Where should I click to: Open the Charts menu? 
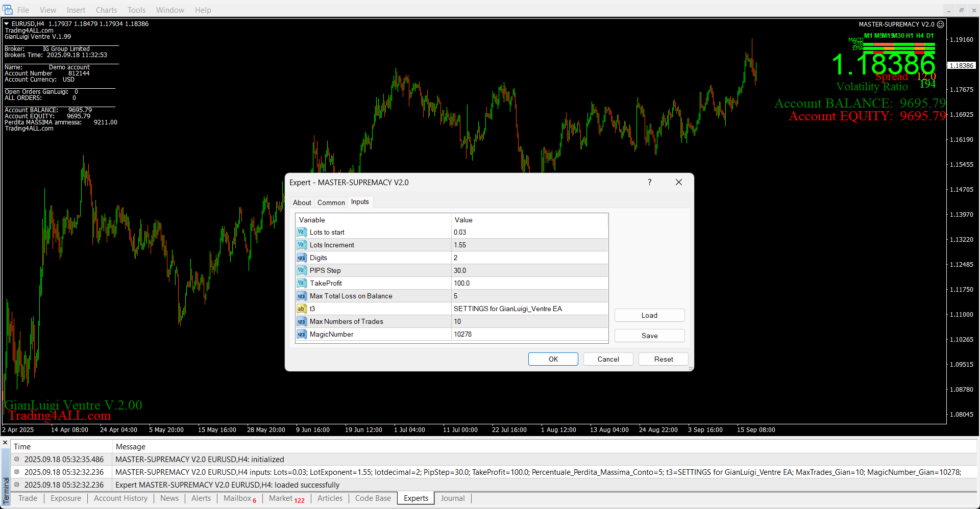106,10
